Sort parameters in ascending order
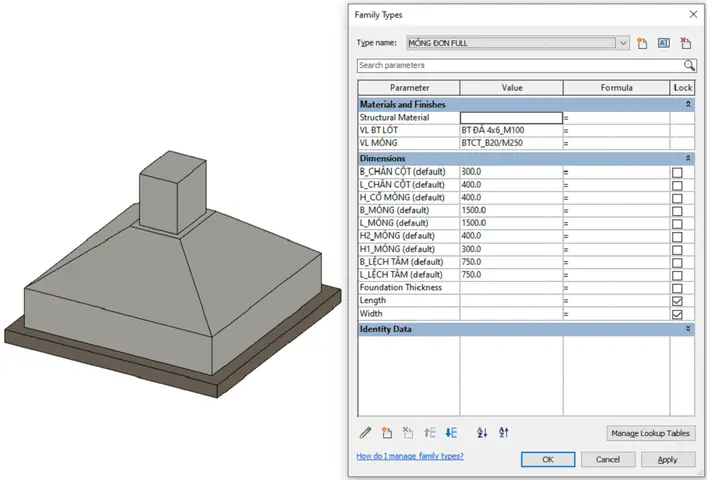Screen dimensions: 707x480 click(x=482, y=433)
